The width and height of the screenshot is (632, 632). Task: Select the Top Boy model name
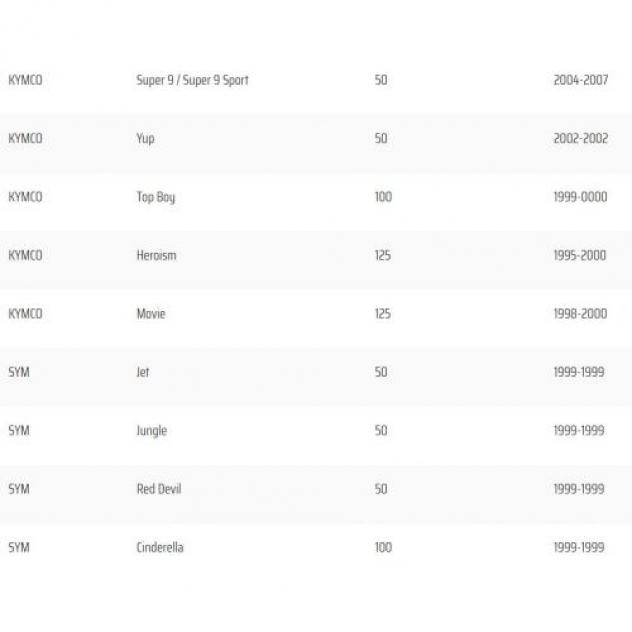[x=156, y=198]
